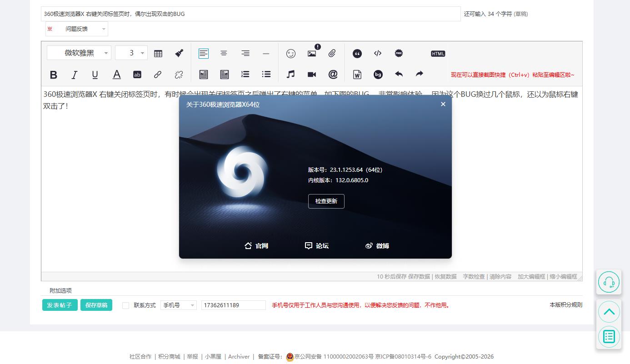
Task: Insert a video
Action: (x=312, y=75)
